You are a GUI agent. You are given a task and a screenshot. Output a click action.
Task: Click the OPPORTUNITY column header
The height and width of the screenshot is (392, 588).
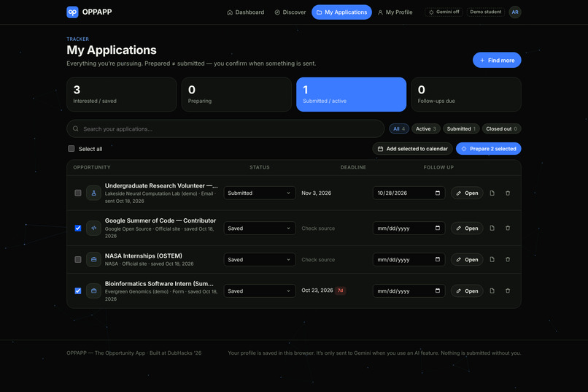92,167
